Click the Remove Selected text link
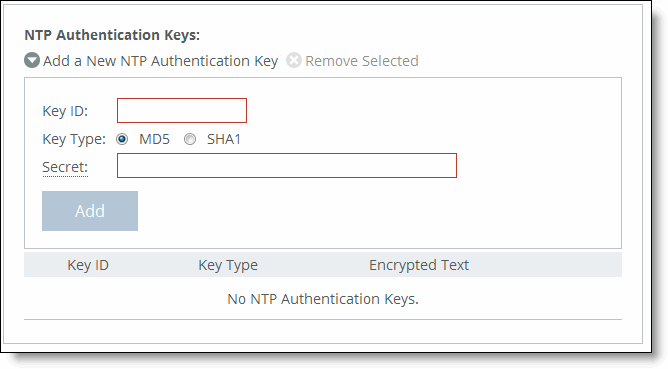Screen dimensions: 668x369 click(x=362, y=61)
